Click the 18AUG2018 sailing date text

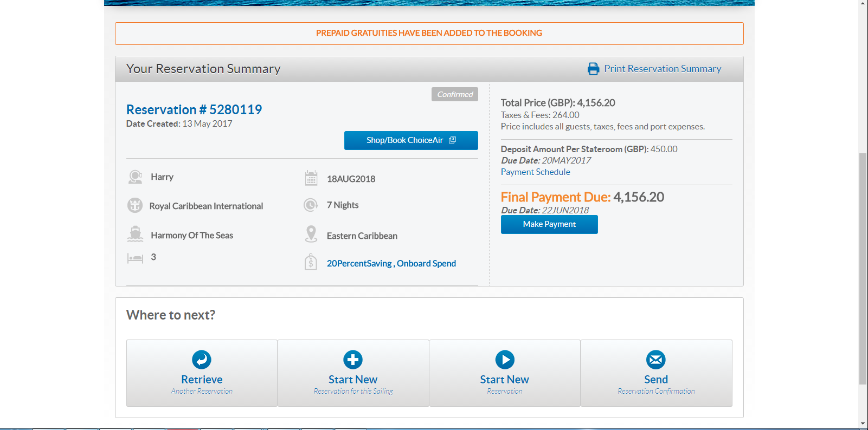(351, 179)
